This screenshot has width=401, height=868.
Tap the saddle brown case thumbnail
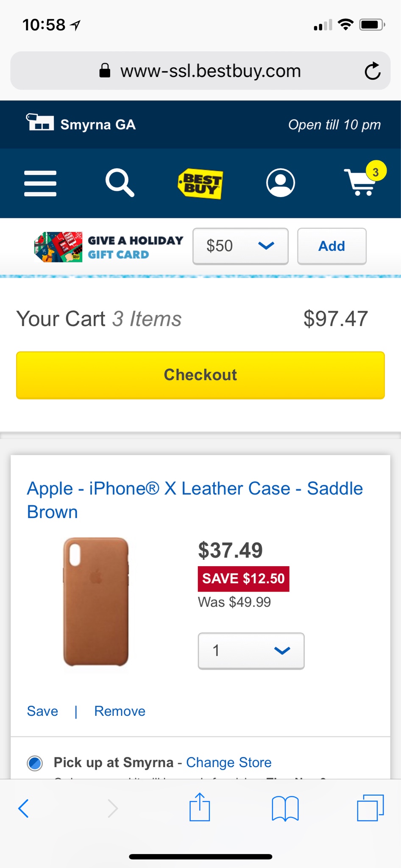click(96, 602)
